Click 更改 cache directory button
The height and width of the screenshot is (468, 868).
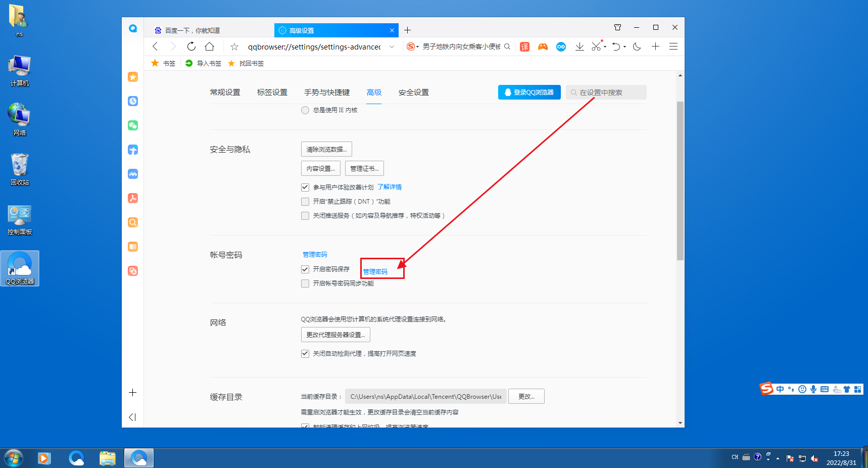526,396
